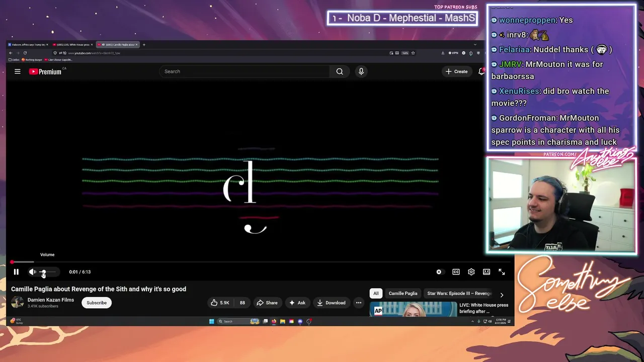Image resolution: width=644 pixels, height=362 pixels.
Task: Subscribe to Damien Kazan Films
Action: pos(97,303)
